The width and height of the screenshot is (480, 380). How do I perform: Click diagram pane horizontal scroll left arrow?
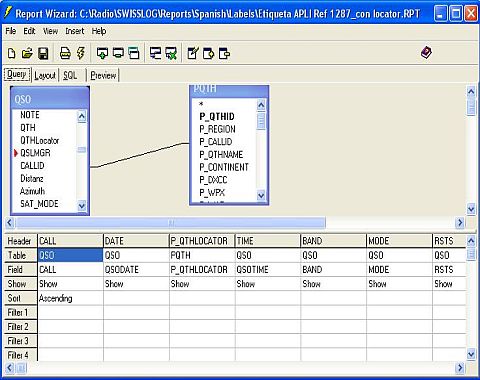click(10, 222)
